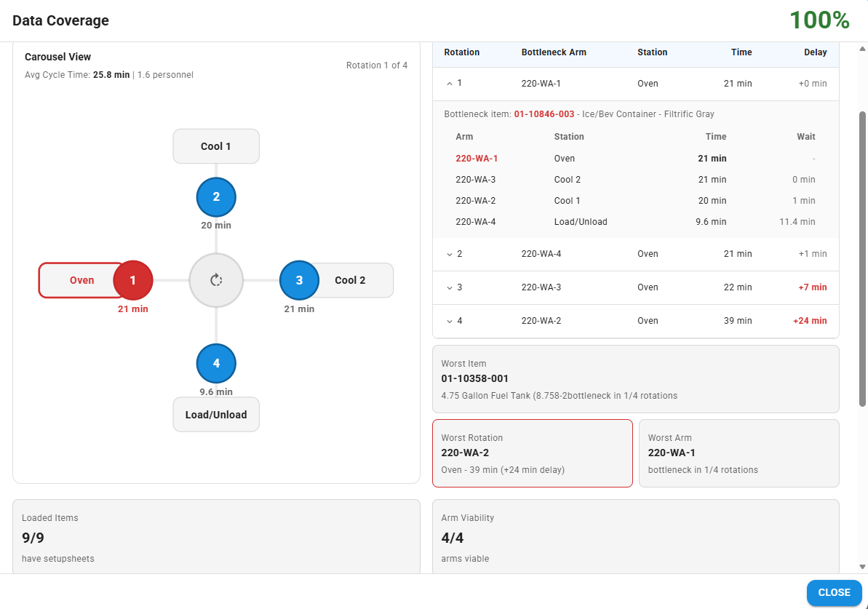The width and height of the screenshot is (868, 609).
Task: Click the Wait column header
Action: point(806,137)
